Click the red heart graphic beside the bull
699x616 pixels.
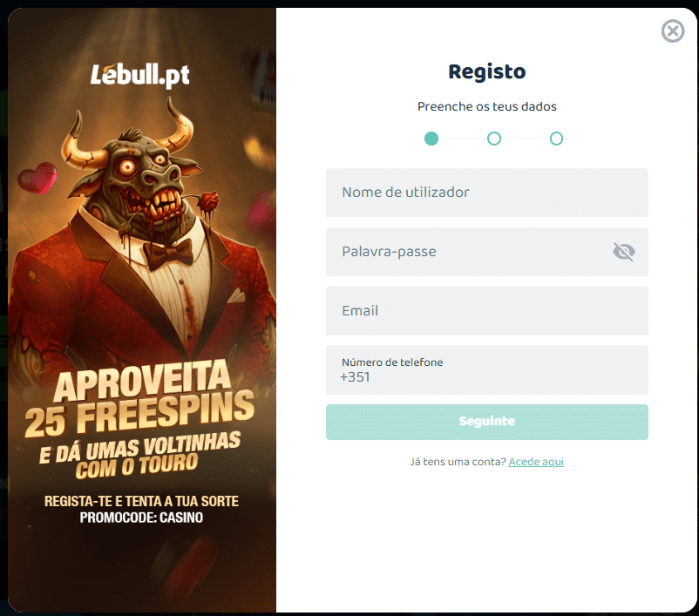[37, 178]
